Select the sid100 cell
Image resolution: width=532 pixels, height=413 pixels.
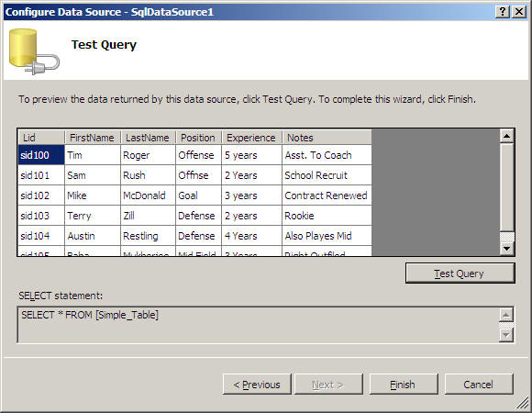point(41,155)
